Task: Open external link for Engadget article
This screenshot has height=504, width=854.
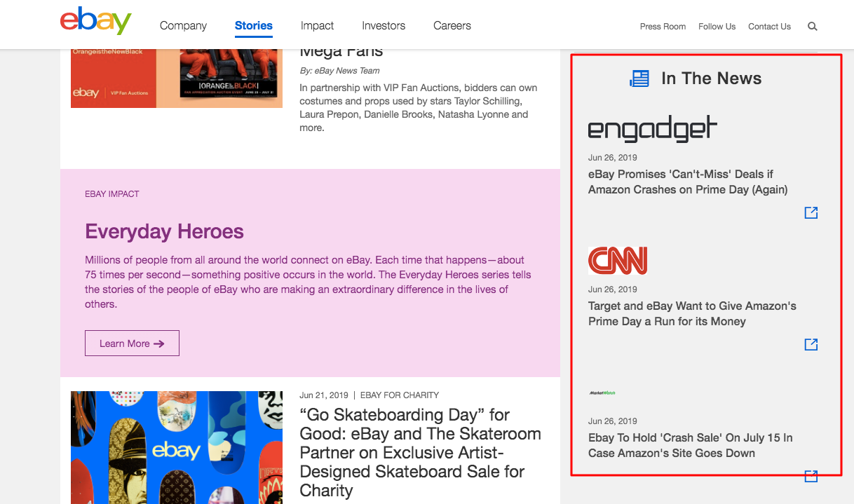Action: click(x=811, y=212)
